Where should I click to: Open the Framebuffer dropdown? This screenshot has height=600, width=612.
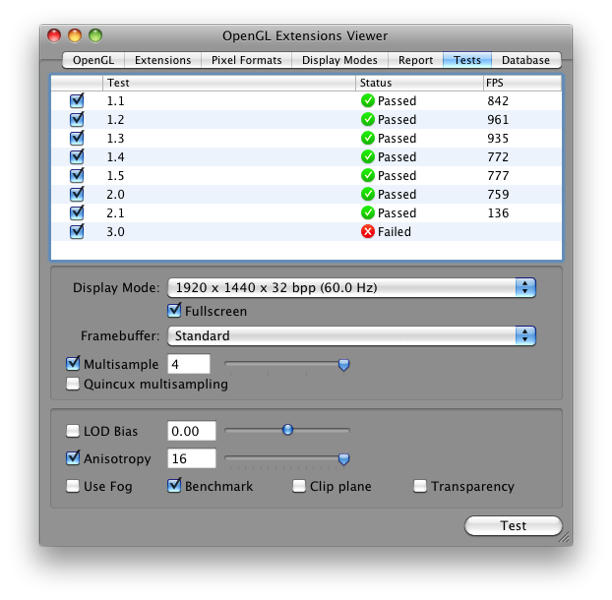351,336
